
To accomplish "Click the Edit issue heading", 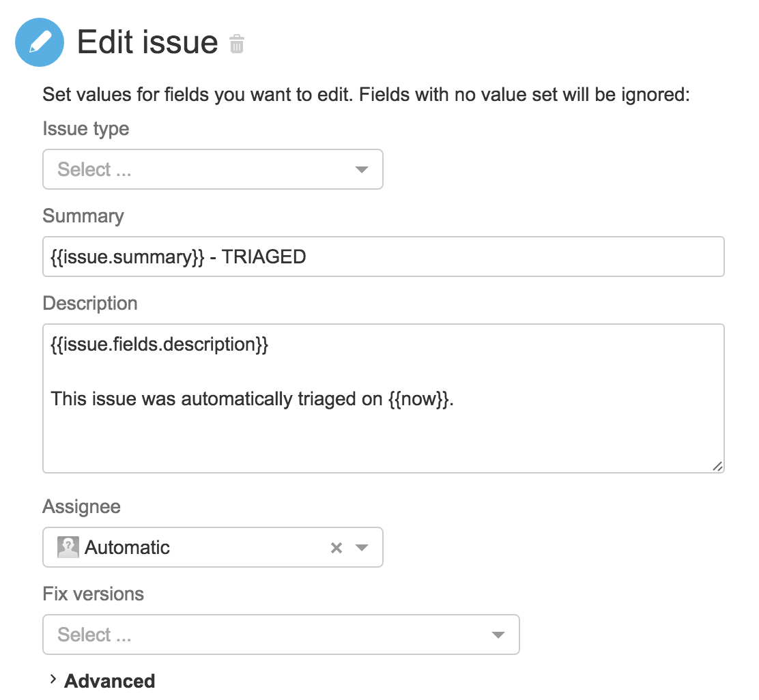I will click(x=147, y=42).
